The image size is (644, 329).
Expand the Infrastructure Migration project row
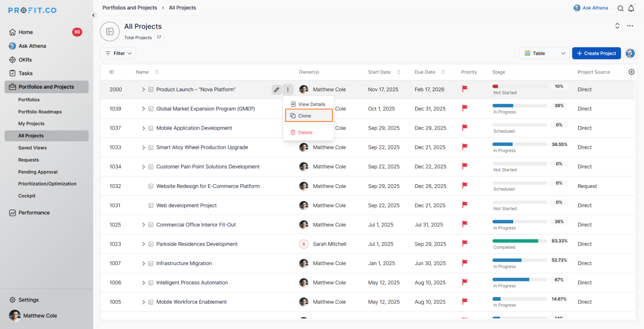pyautogui.click(x=143, y=264)
